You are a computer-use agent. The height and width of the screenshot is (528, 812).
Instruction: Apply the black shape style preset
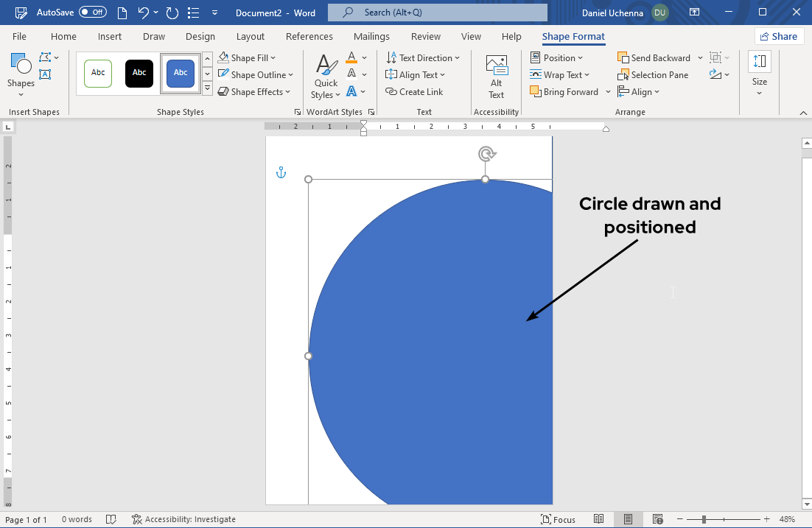(x=139, y=74)
